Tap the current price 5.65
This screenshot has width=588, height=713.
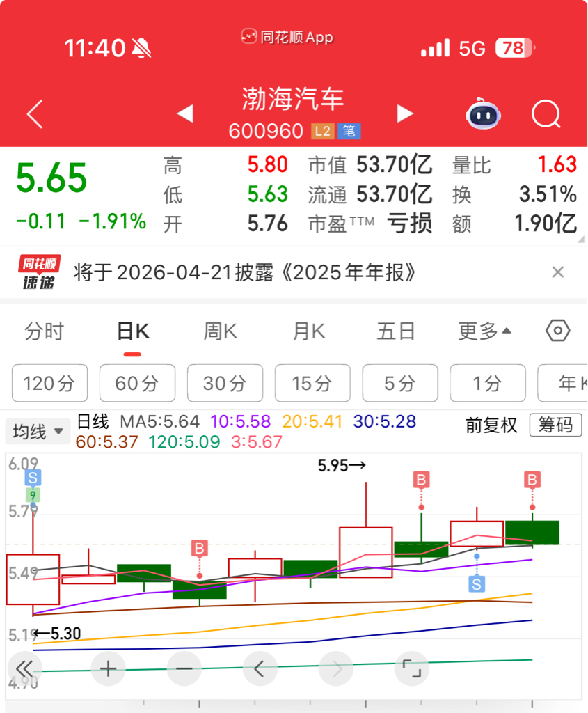pos(51,178)
